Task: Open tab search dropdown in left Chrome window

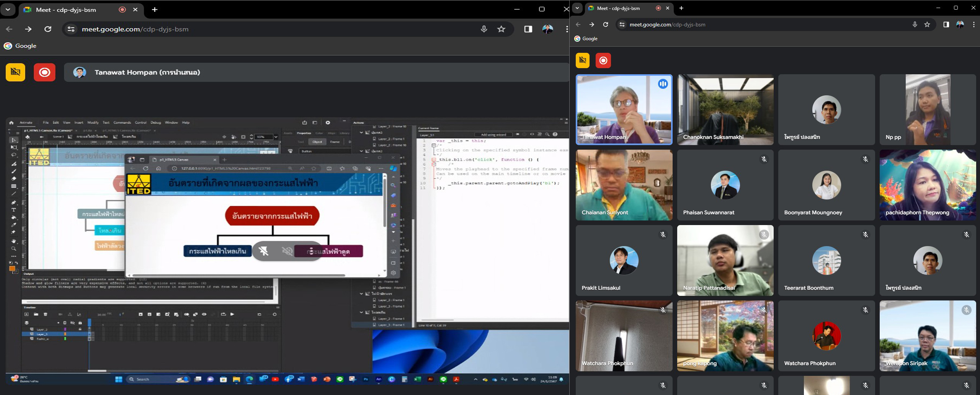Action: (x=8, y=10)
